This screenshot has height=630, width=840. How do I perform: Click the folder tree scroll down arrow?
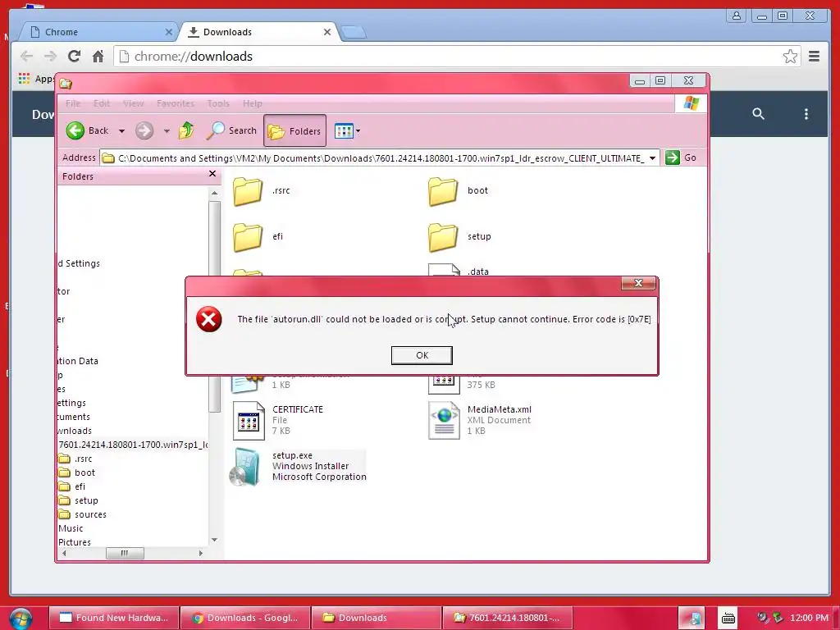pyautogui.click(x=214, y=540)
